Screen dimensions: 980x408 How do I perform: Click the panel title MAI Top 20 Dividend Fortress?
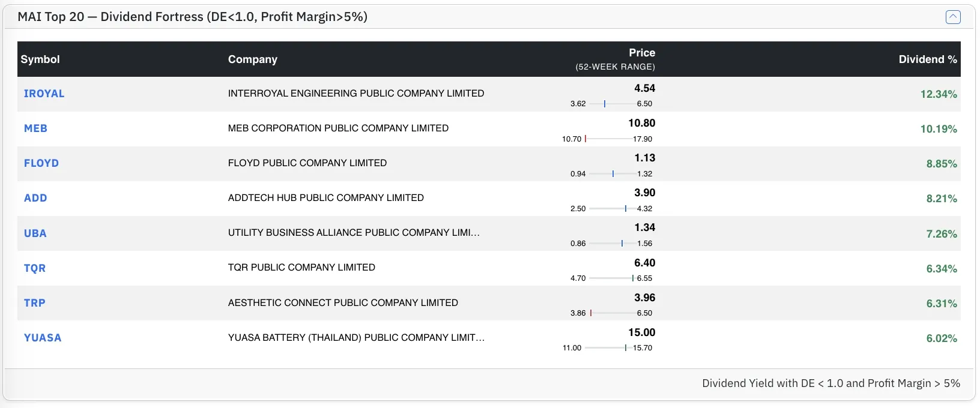[192, 17]
